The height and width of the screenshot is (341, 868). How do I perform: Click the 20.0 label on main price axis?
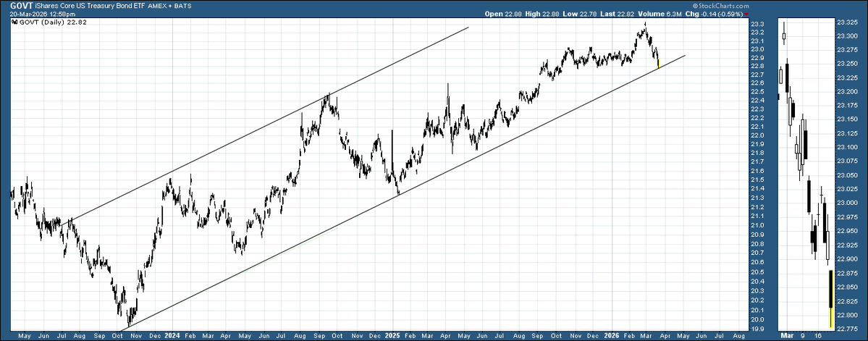tap(757, 319)
